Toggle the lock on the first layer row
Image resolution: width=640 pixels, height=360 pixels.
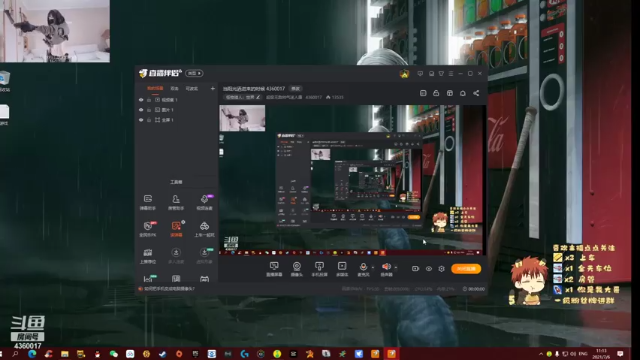click(x=149, y=100)
